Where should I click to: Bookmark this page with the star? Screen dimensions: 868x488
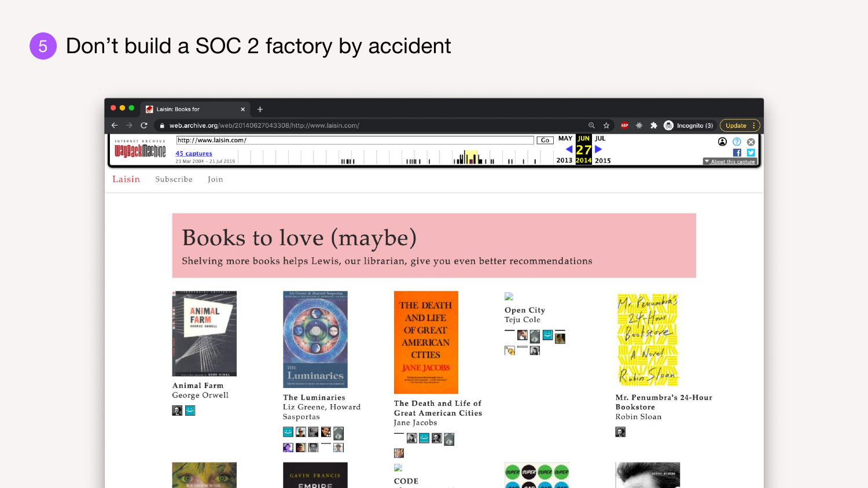tap(606, 125)
